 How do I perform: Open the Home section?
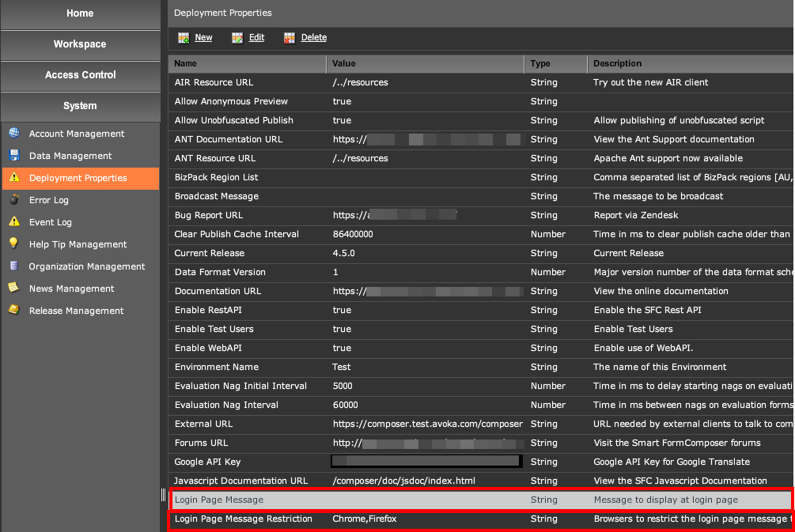[80, 13]
